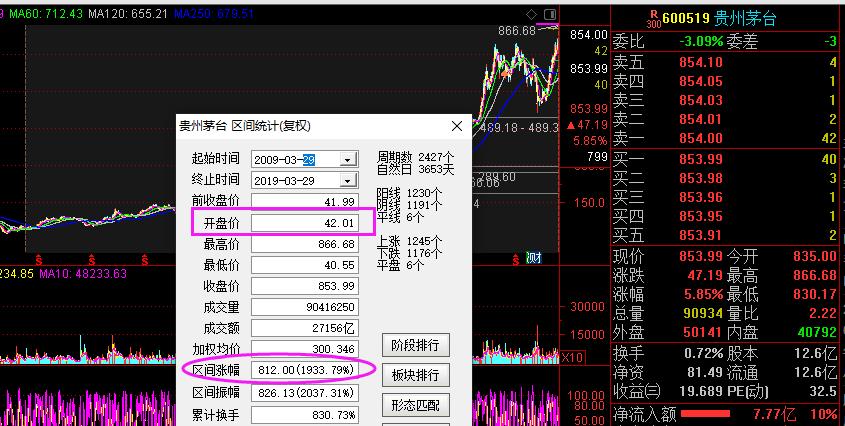Click the 换手 value 0.72%

703,354
